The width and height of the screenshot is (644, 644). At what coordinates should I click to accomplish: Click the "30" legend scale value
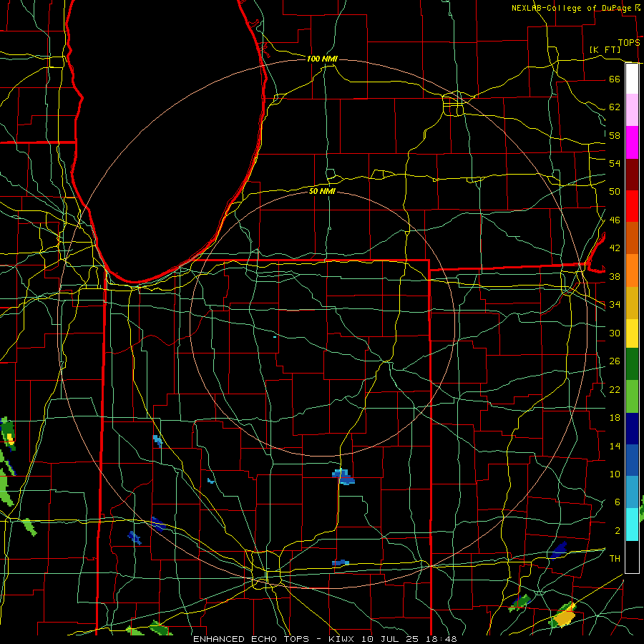click(615, 333)
